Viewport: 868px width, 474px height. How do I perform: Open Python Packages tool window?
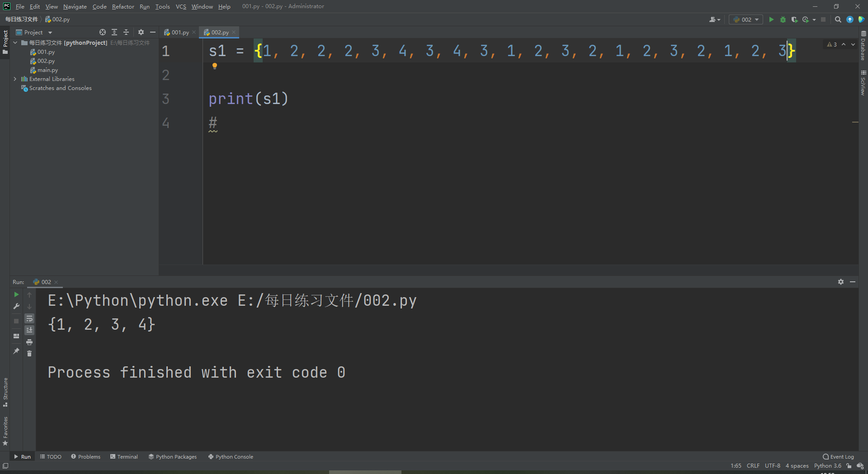click(x=173, y=457)
